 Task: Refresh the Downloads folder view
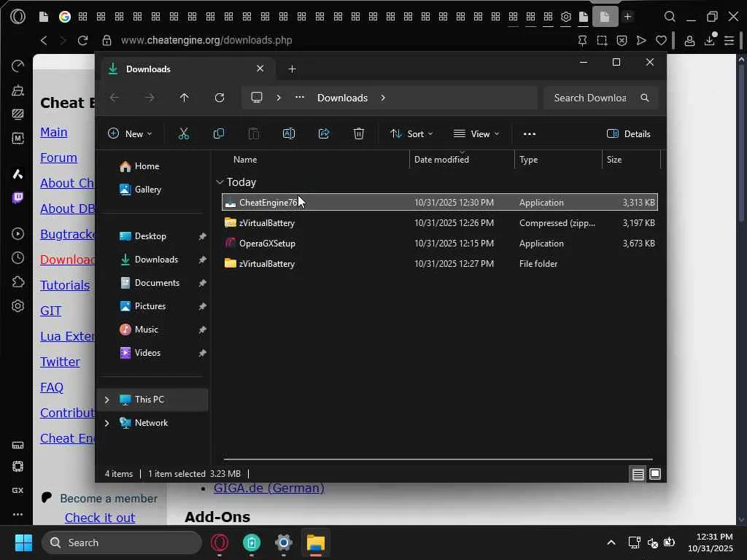click(x=219, y=98)
